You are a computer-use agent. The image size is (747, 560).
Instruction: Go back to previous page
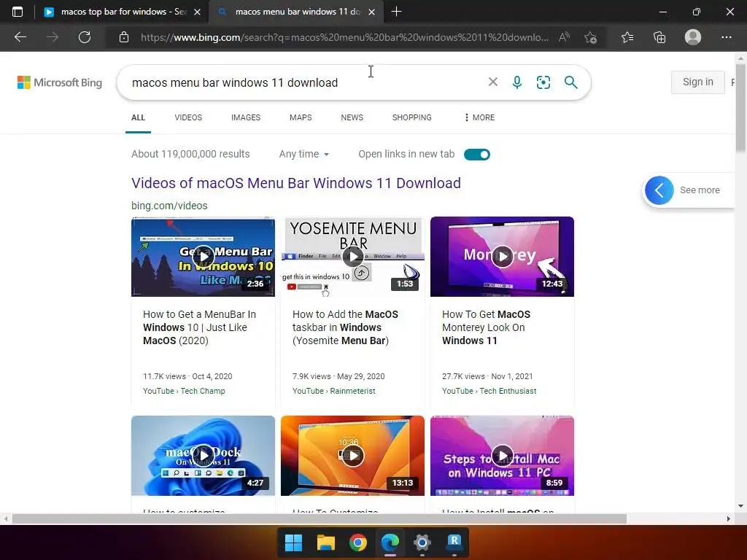point(20,37)
